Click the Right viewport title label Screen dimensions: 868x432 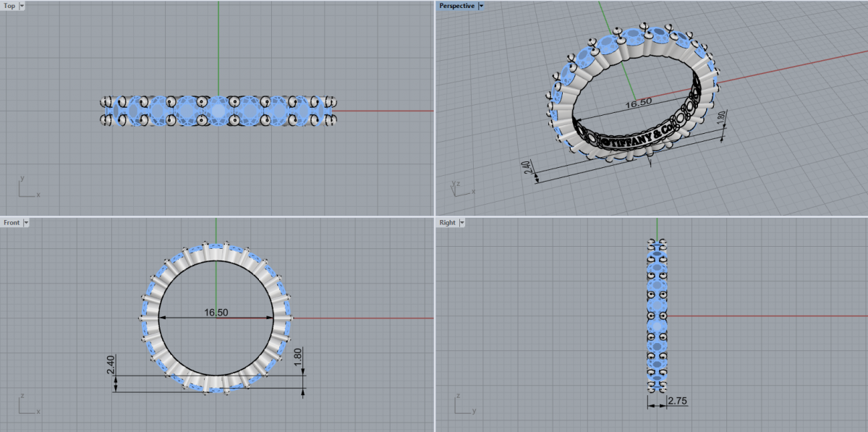(x=448, y=223)
